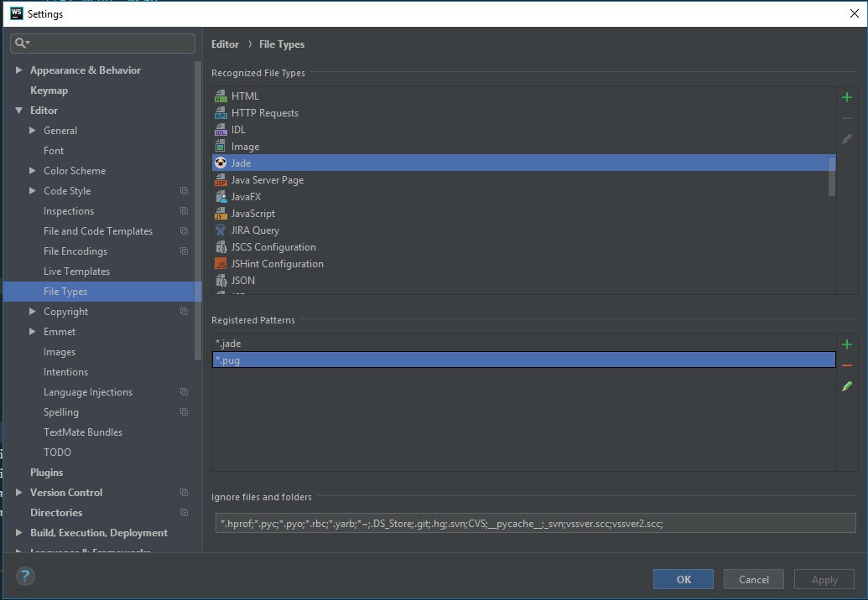Image resolution: width=868 pixels, height=600 pixels.
Task: Open the Font settings page
Action: coord(54,150)
